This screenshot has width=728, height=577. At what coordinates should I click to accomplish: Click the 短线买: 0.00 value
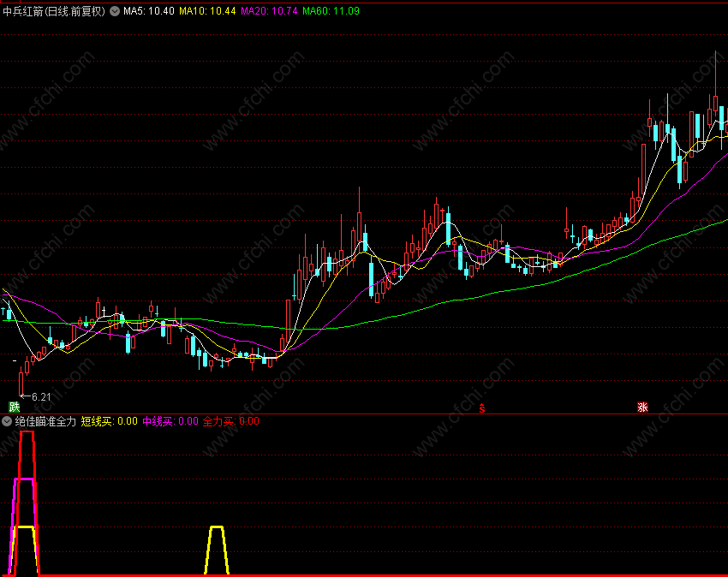click(x=110, y=421)
